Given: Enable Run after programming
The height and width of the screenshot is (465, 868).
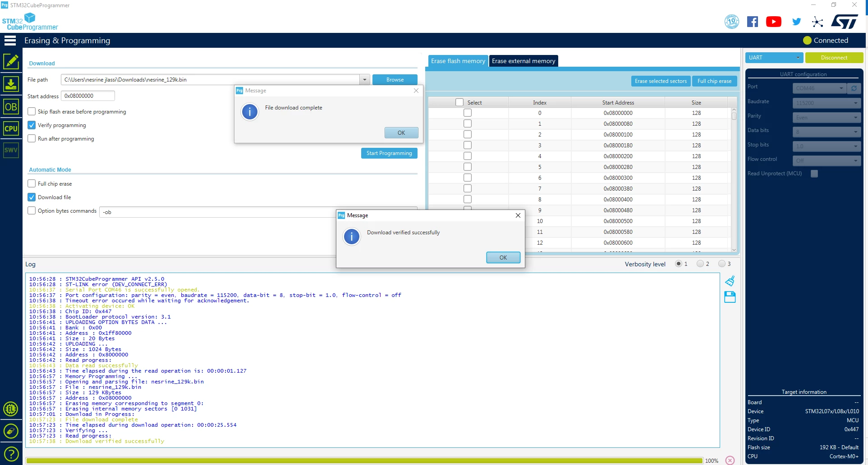Looking at the screenshot, I should [x=32, y=138].
